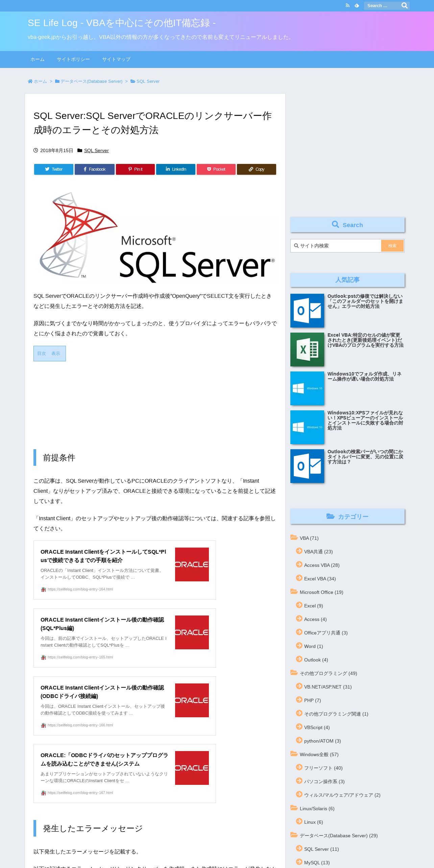
Task: Click the folder icon beside データベース(Database Server) (29)
Action: (294, 835)
